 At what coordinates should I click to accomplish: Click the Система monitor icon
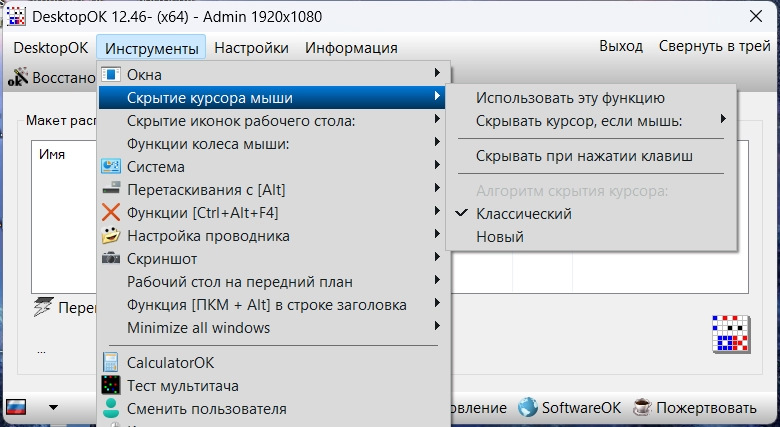click(x=111, y=166)
